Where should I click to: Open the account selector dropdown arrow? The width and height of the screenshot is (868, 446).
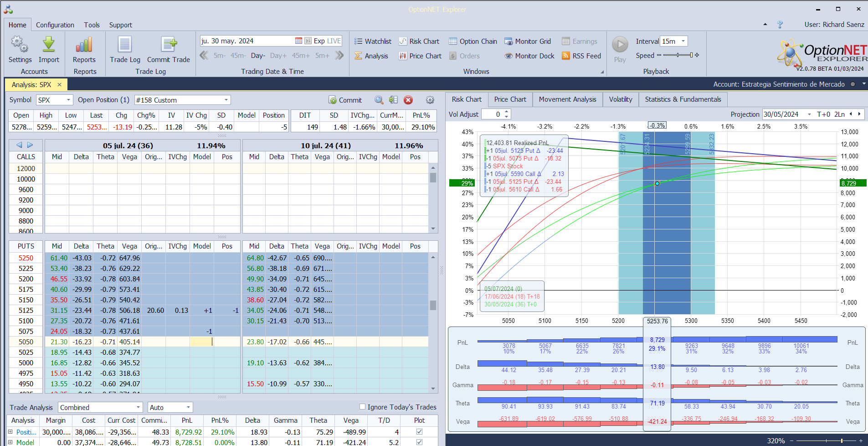coord(864,84)
